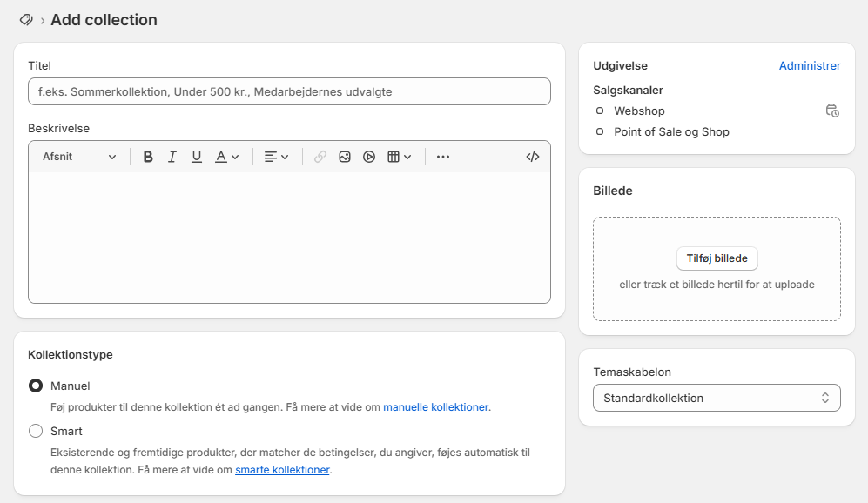Click Administrer for Udgivelse
This screenshot has height=503, width=868.
[x=810, y=65]
